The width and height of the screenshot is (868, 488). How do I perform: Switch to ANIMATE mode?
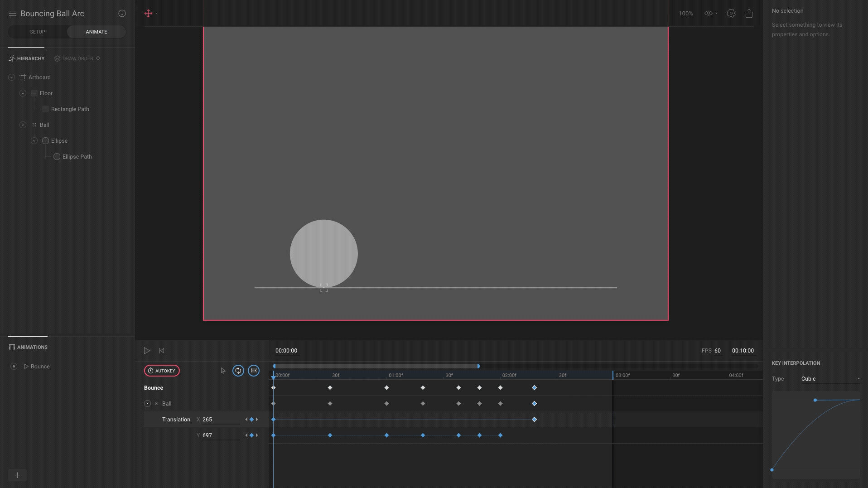[x=96, y=32]
